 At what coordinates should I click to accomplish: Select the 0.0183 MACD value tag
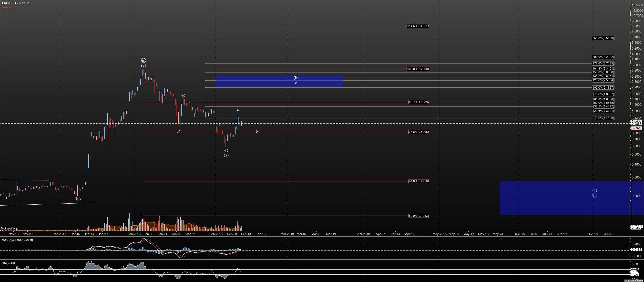click(x=636, y=250)
